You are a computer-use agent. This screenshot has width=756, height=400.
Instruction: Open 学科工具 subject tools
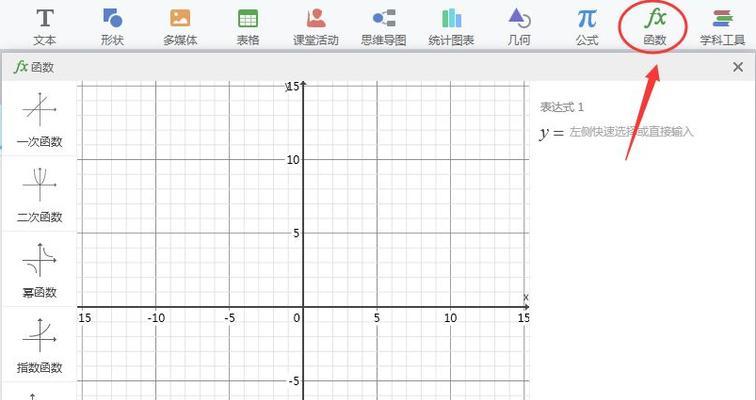coord(722,27)
